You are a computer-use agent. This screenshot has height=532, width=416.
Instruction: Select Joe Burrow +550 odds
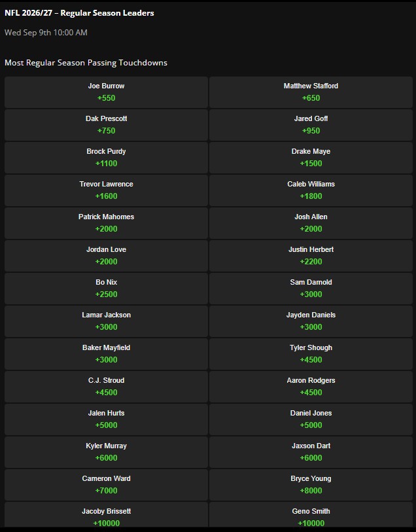click(106, 92)
